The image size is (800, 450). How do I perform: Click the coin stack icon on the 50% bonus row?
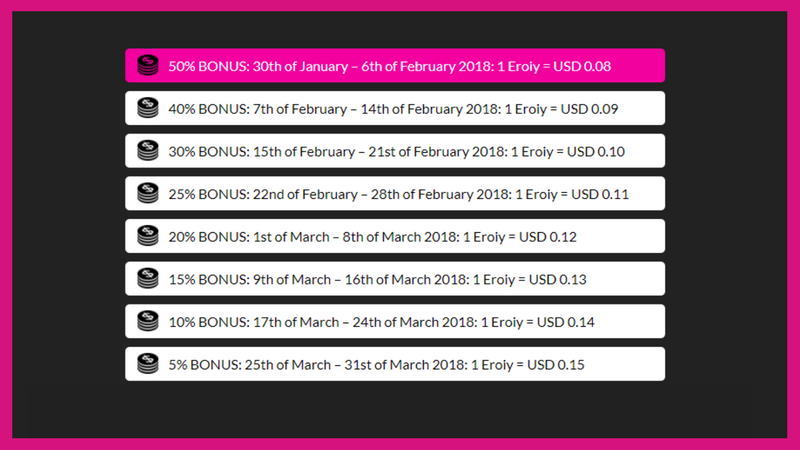click(x=148, y=66)
